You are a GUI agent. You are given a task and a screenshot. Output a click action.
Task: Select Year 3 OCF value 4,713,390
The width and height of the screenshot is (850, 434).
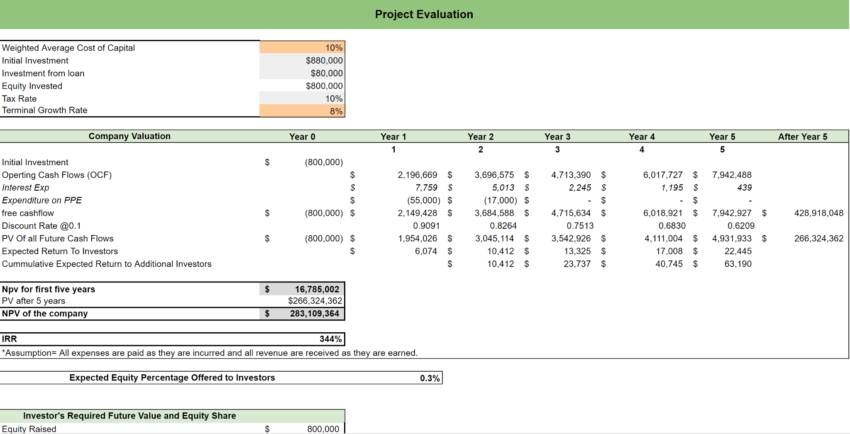click(x=571, y=175)
